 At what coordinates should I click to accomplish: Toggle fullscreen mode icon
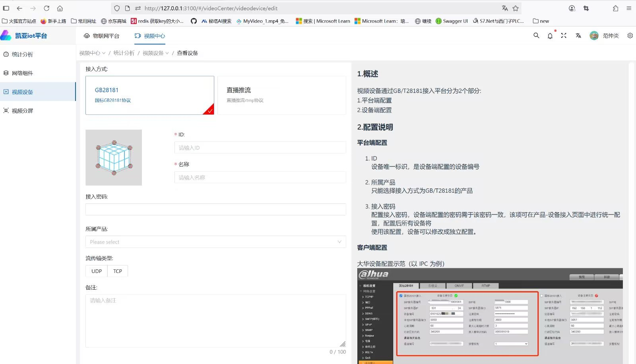(x=564, y=35)
